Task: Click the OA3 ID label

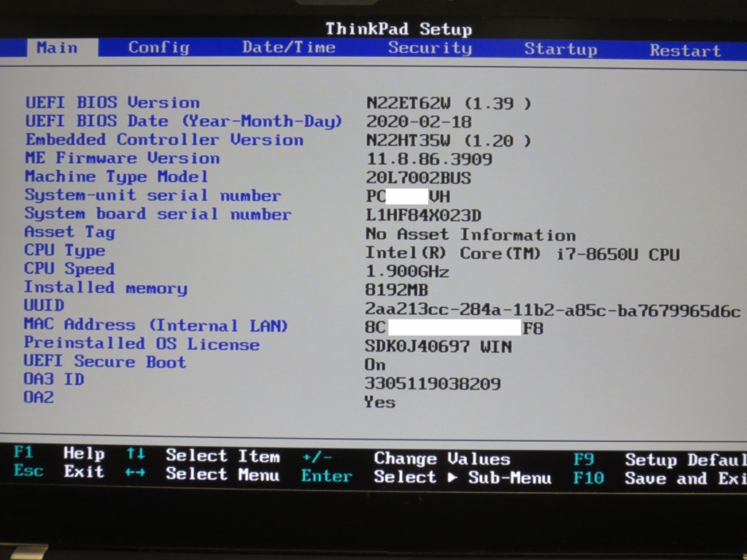Action: [x=54, y=379]
